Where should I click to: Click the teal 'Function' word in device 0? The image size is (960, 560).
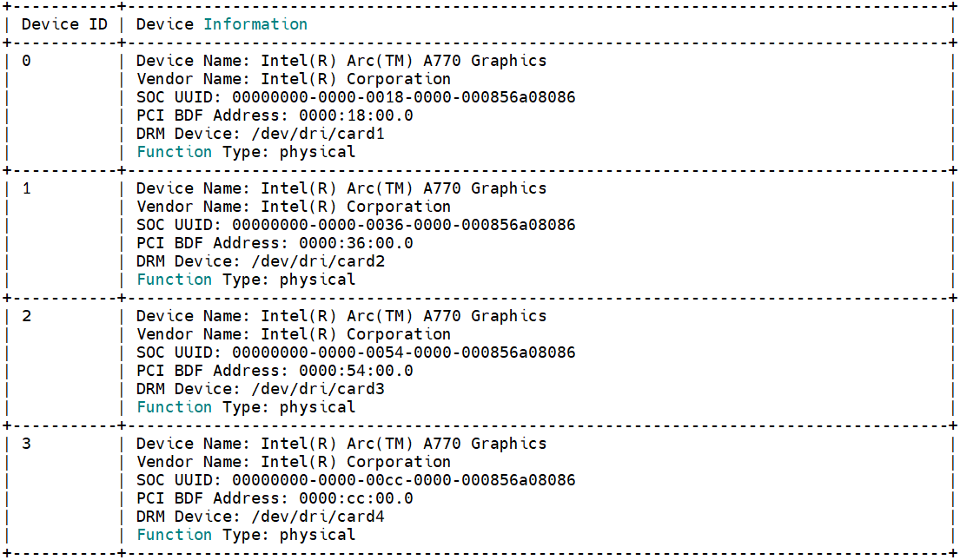click(174, 152)
